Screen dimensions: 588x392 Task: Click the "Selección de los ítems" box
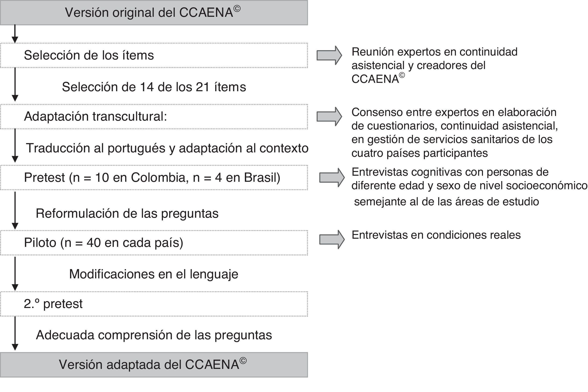tap(154, 55)
